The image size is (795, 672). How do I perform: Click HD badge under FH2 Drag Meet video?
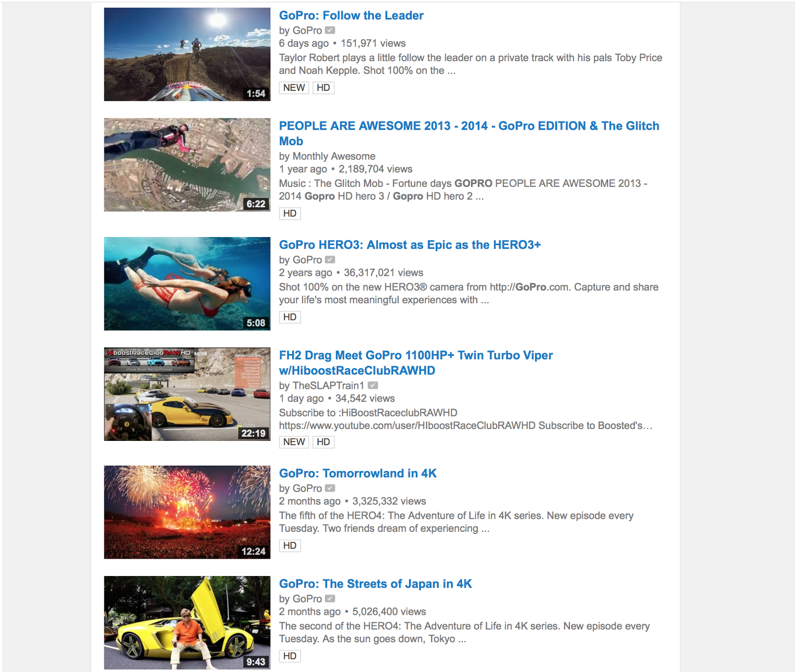[323, 442]
